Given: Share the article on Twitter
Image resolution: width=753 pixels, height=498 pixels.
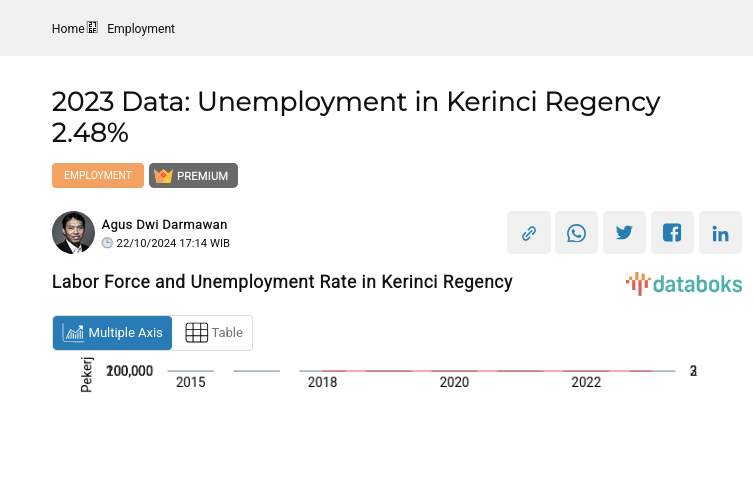Looking at the screenshot, I should [x=624, y=233].
